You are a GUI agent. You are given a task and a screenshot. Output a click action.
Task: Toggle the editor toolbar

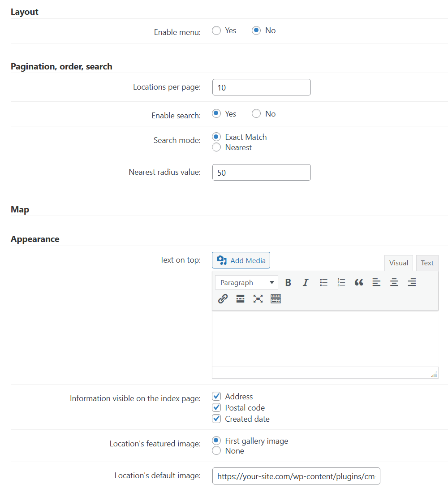(276, 298)
